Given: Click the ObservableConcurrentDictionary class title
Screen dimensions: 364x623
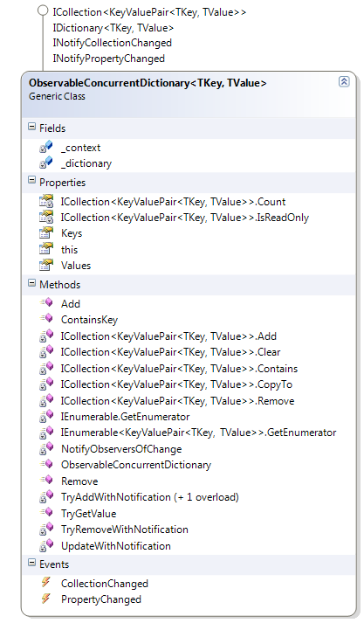Looking at the screenshot, I should (x=148, y=83).
